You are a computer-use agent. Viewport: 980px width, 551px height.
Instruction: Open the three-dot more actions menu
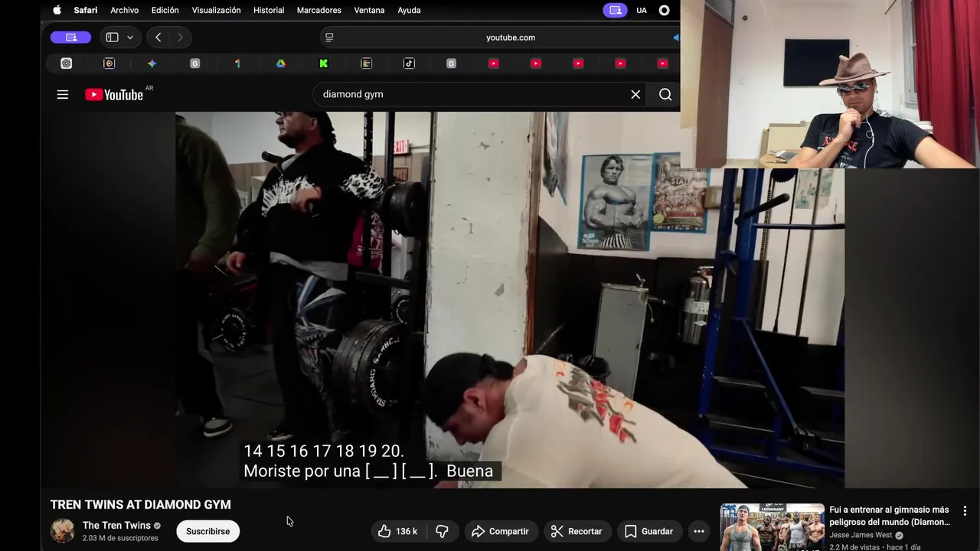coord(698,531)
